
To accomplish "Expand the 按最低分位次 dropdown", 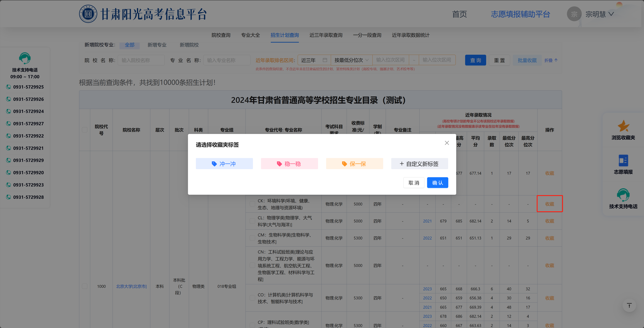I will point(351,60).
